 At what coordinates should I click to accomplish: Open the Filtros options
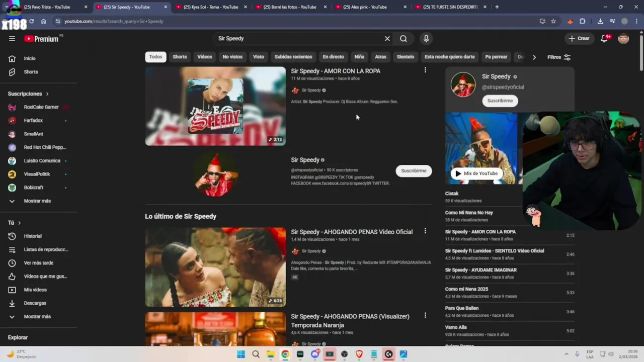click(x=559, y=57)
